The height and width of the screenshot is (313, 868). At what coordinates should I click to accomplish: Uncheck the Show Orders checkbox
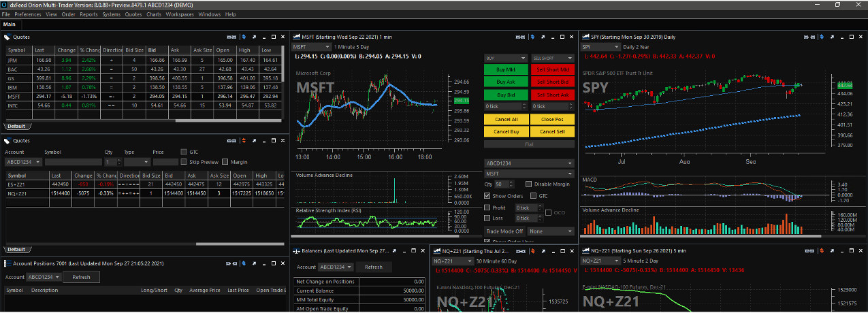(487, 196)
